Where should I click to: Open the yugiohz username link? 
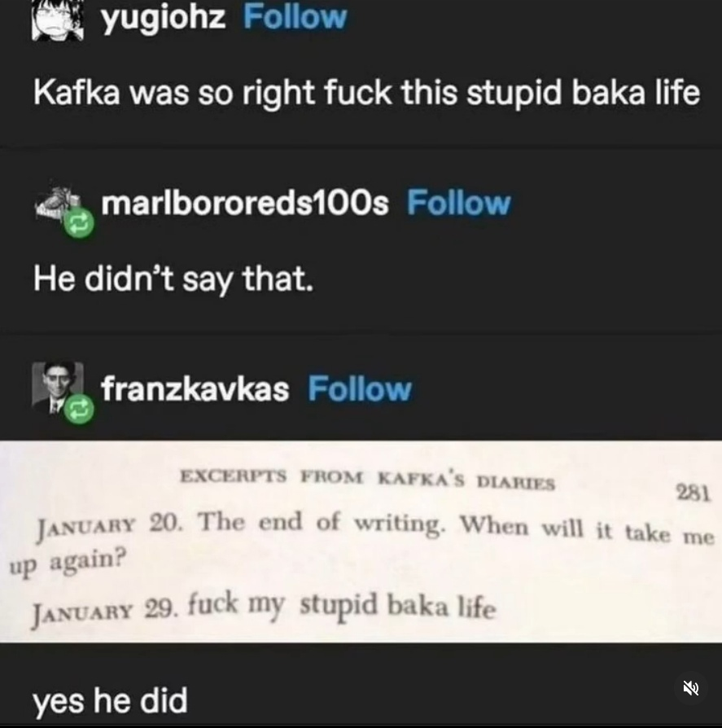pos(164,19)
